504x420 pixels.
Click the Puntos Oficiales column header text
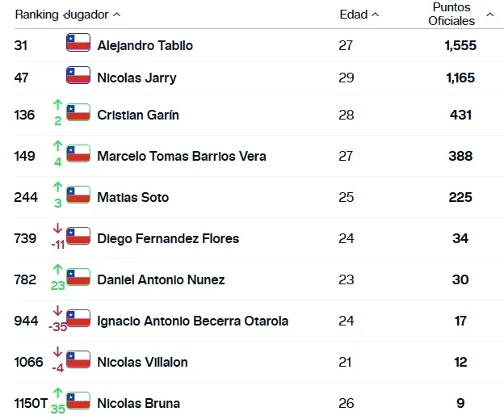[451, 15]
